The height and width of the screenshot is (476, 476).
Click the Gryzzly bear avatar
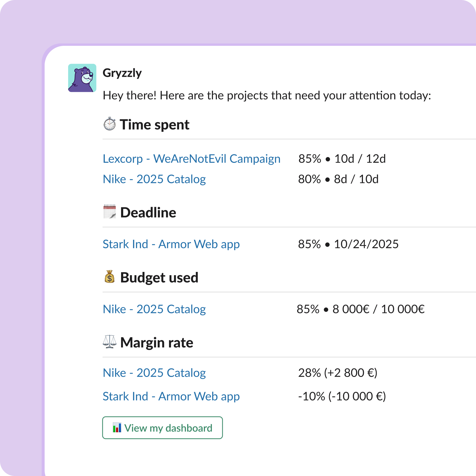click(82, 78)
